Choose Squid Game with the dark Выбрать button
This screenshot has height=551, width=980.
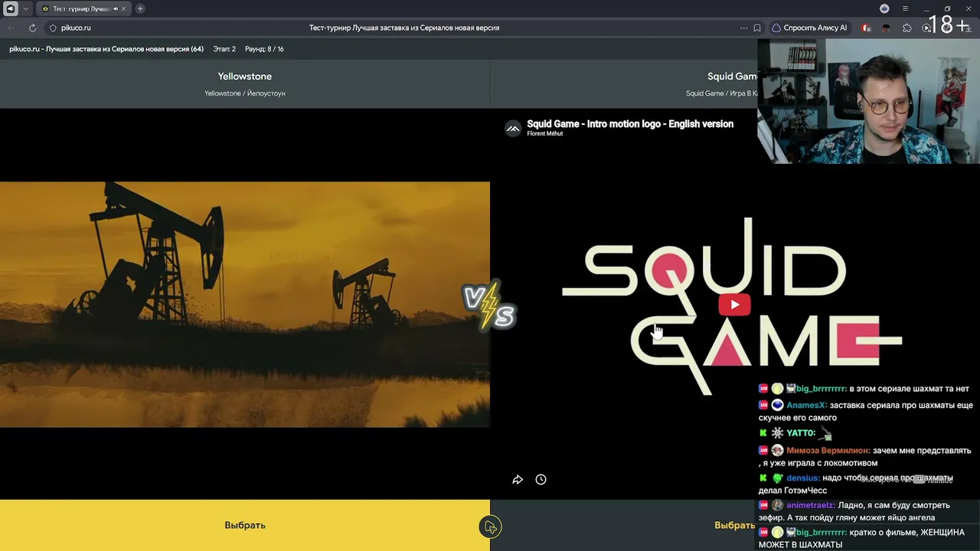735,525
